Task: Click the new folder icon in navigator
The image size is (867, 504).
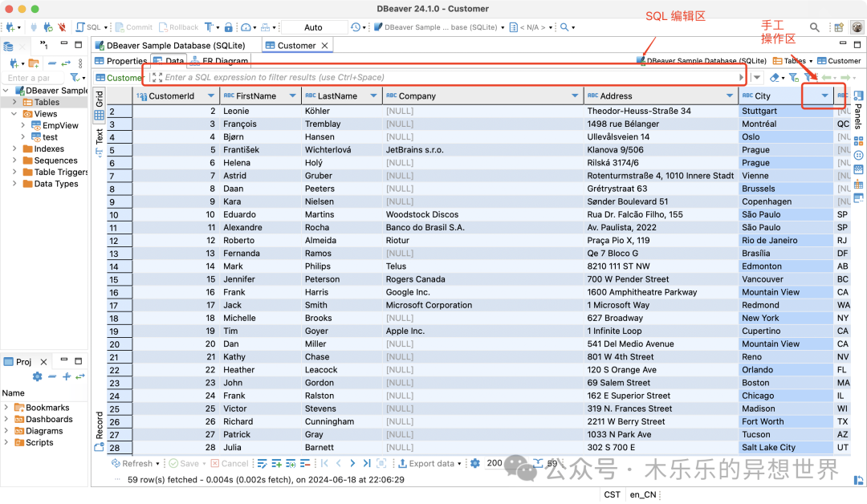Action: [34, 63]
